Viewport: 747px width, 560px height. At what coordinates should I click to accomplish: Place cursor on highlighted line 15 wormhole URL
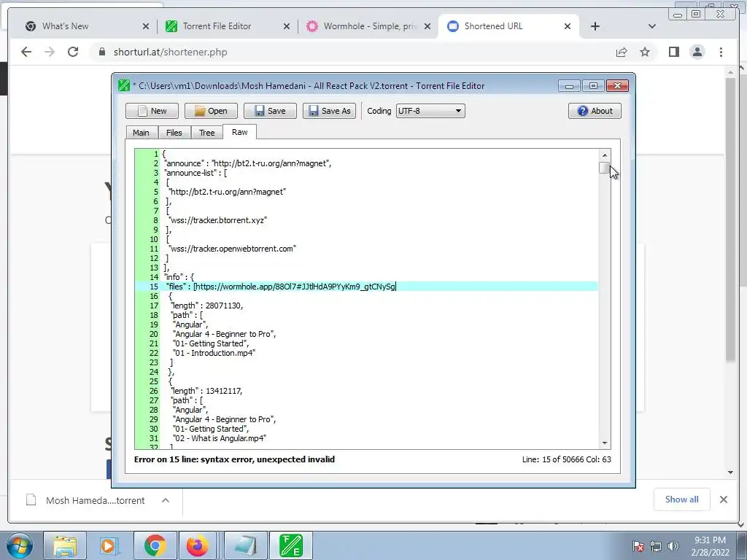295,287
